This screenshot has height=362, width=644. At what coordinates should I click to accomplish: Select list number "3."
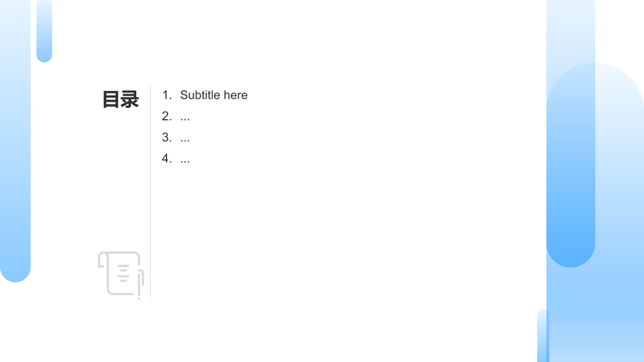tap(167, 137)
